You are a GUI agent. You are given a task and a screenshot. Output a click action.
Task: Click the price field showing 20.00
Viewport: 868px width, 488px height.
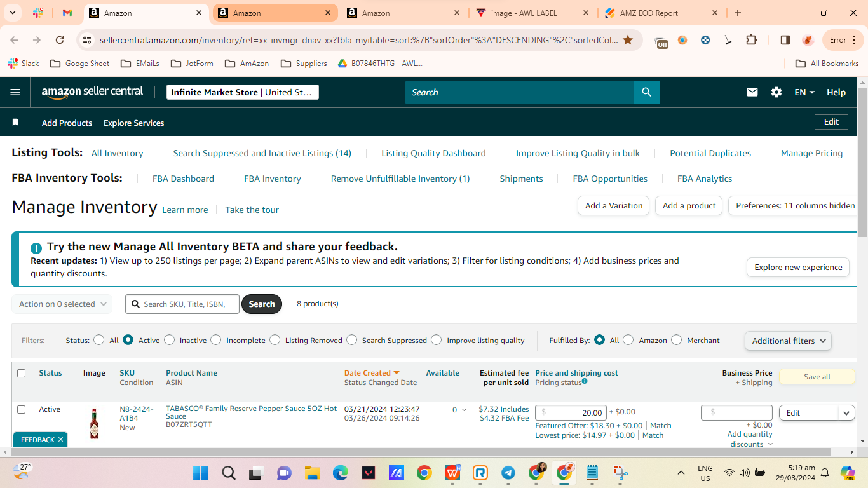[571, 412]
